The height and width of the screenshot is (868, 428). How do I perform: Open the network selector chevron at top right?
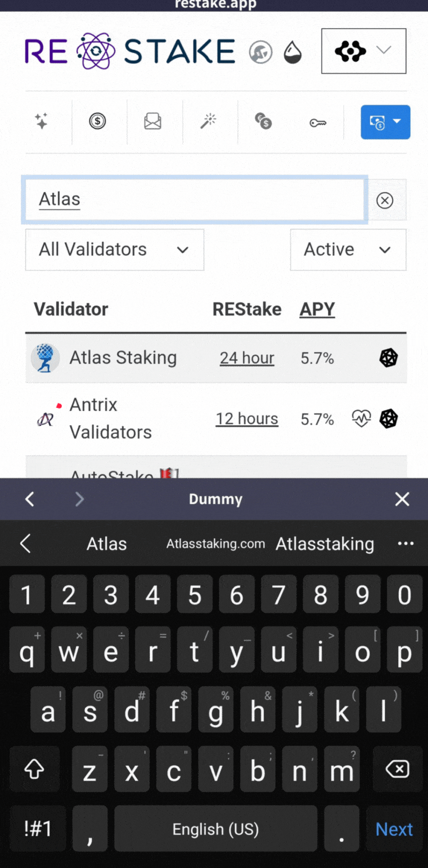click(x=382, y=51)
